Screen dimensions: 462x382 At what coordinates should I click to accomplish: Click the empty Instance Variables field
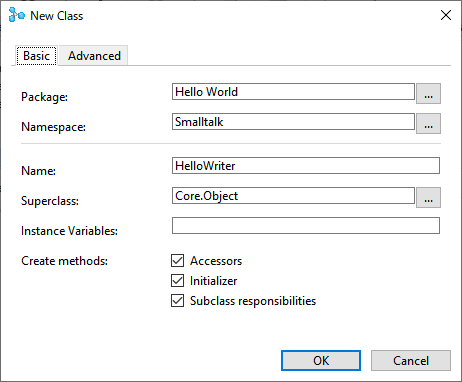(x=306, y=226)
